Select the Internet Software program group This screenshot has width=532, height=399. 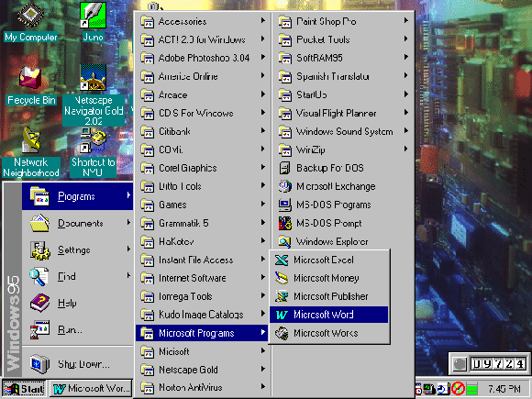pyautogui.click(x=202, y=278)
